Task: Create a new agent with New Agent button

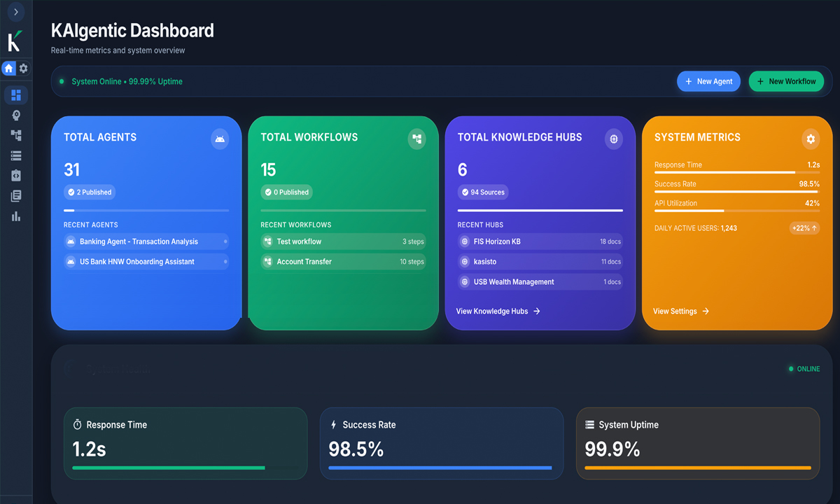Action: [x=708, y=81]
